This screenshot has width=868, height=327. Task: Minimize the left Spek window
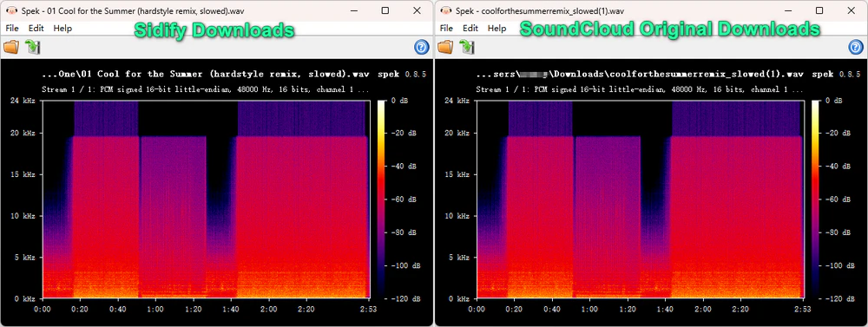pyautogui.click(x=354, y=10)
